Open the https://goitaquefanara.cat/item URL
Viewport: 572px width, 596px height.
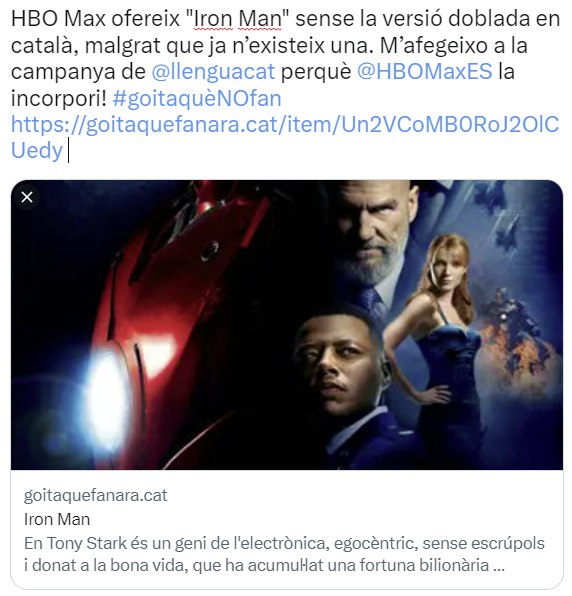tap(285, 137)
